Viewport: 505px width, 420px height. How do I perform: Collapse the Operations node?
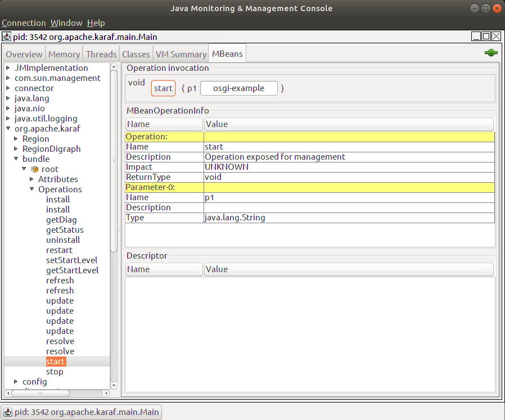(31, 189)
